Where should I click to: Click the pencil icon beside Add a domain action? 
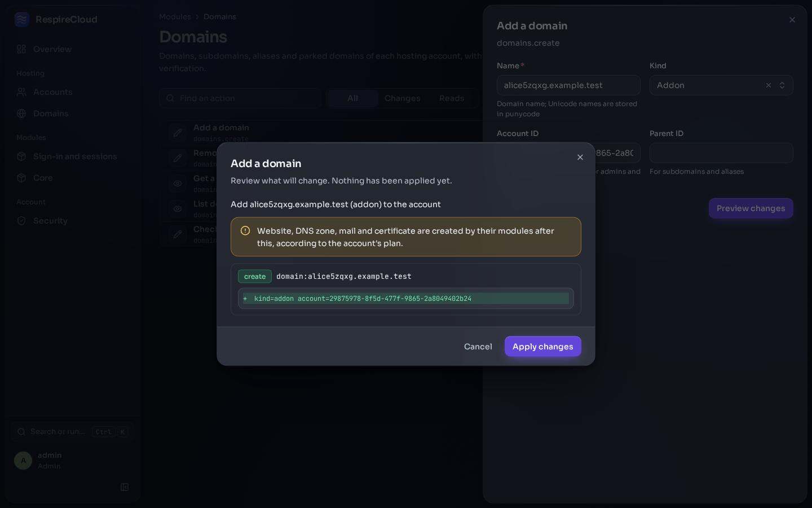pos(178,133)
